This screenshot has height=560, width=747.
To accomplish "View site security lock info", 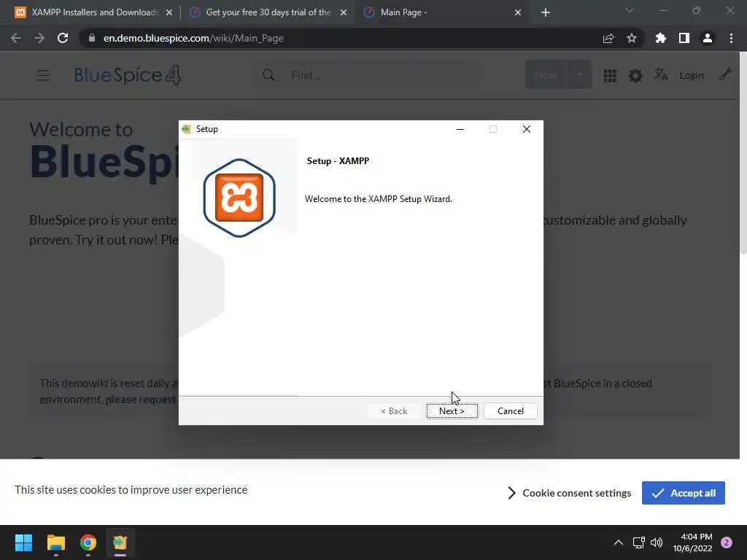I will pyautogui.click(x=92, y=38).
